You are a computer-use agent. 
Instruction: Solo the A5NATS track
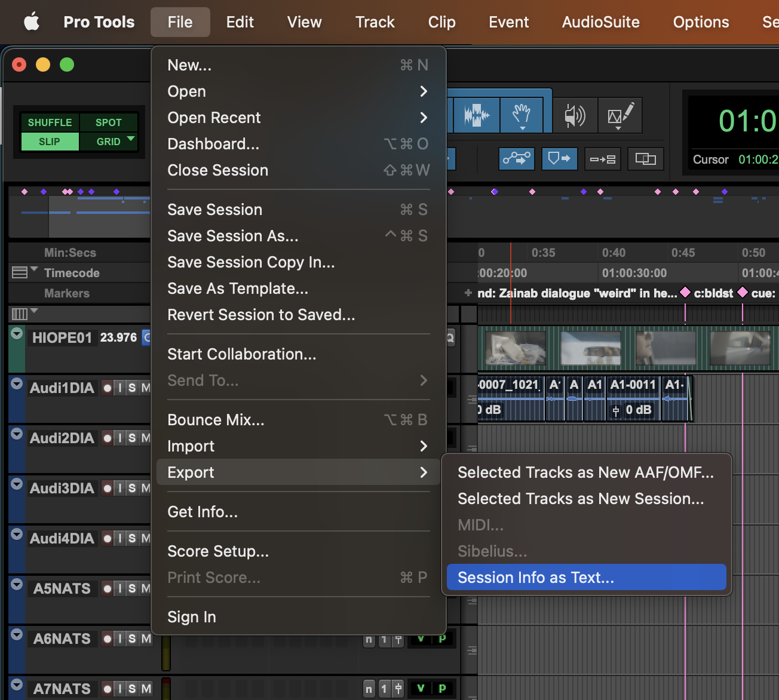[132, 588]
